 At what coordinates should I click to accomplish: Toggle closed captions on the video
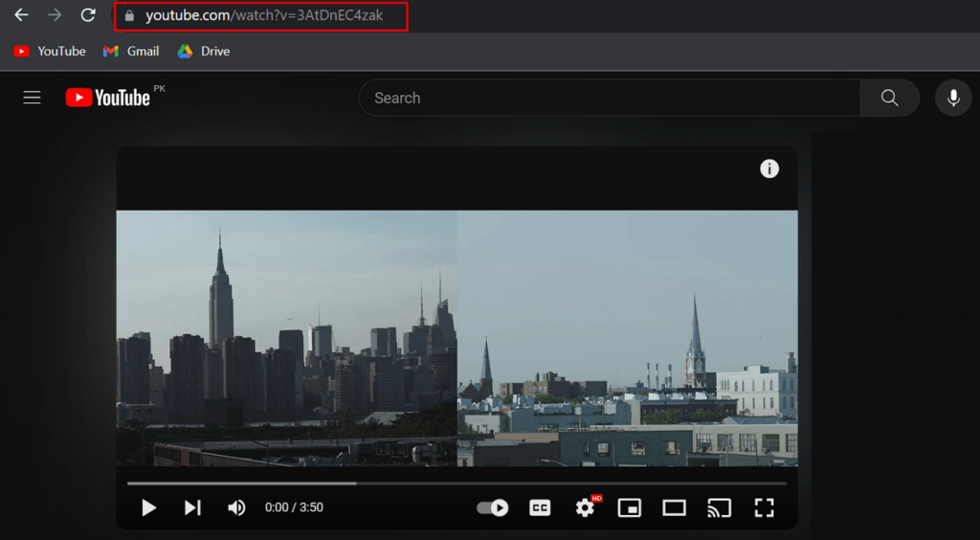coord(540,507)
